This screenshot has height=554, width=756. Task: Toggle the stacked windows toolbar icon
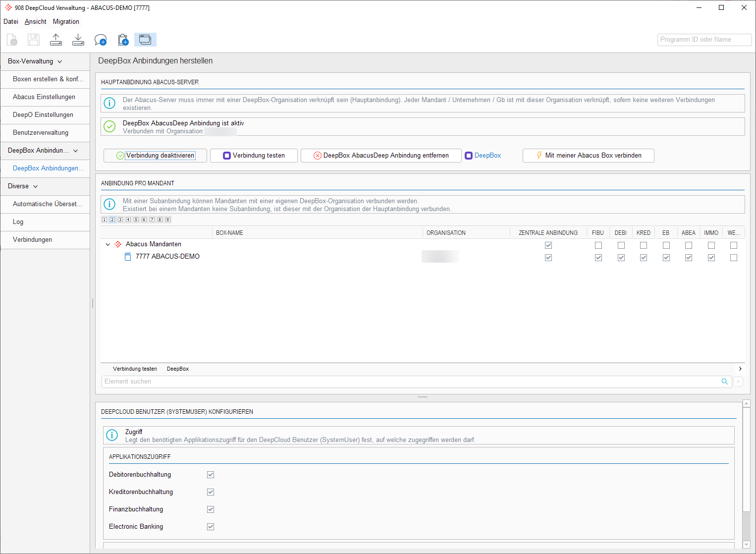click(x=145, y=40)
